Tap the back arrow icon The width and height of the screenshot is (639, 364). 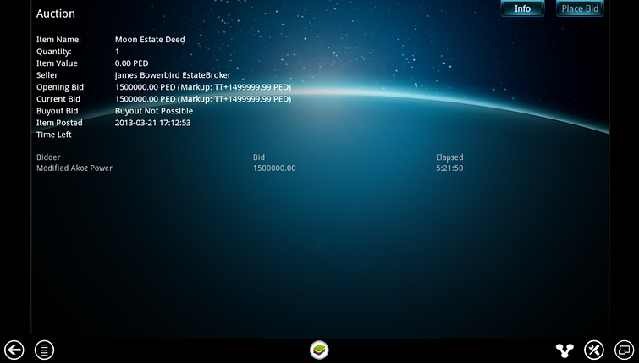pos(14,350)
